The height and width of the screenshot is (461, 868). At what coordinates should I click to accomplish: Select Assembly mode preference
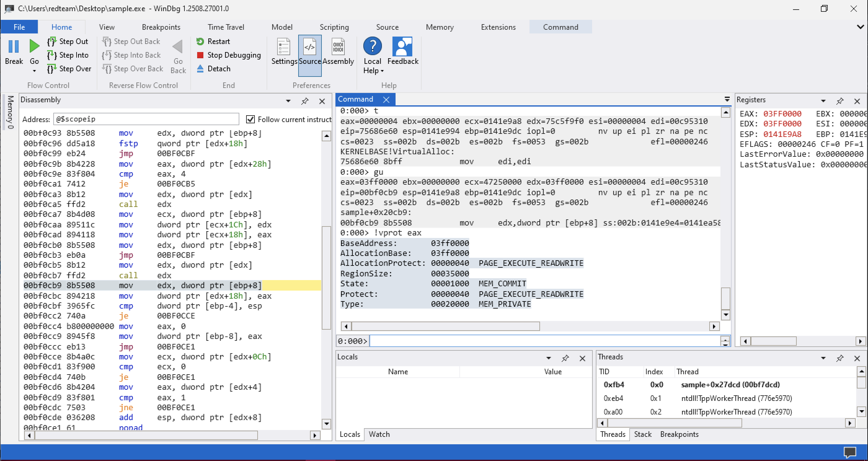point(338,51)
